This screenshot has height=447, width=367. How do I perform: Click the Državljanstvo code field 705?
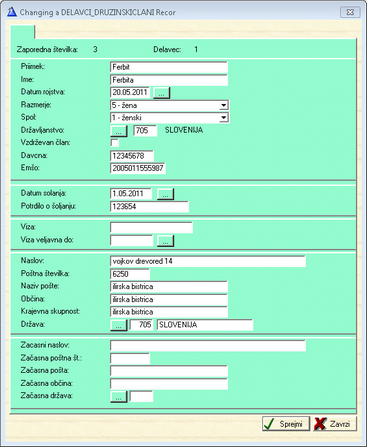coord(145,131)
